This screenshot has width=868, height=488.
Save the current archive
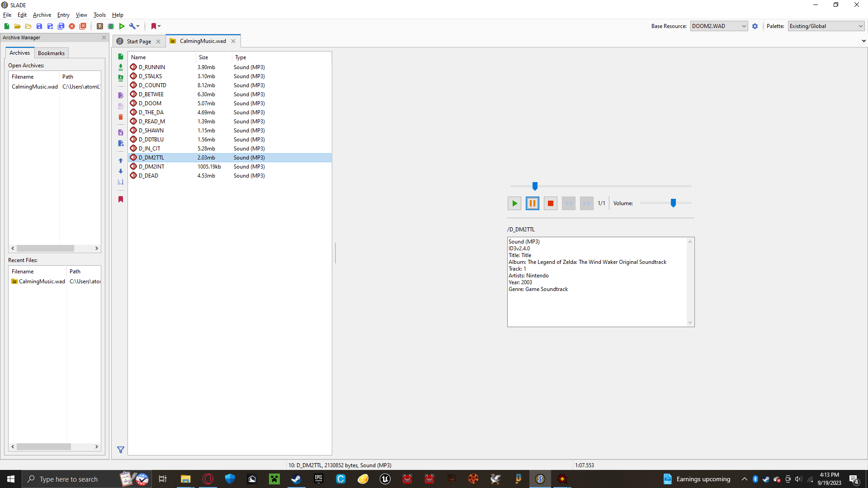click(39, 26)
